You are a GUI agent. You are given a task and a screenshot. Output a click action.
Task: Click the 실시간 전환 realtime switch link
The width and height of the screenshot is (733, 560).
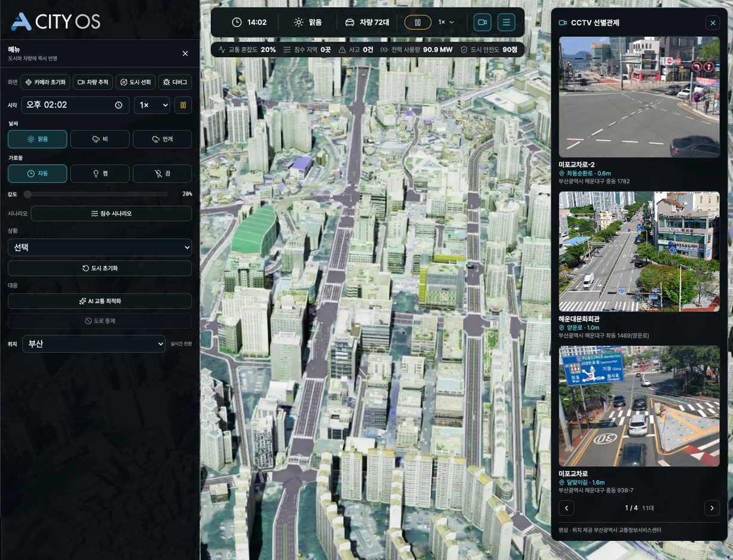181,344
